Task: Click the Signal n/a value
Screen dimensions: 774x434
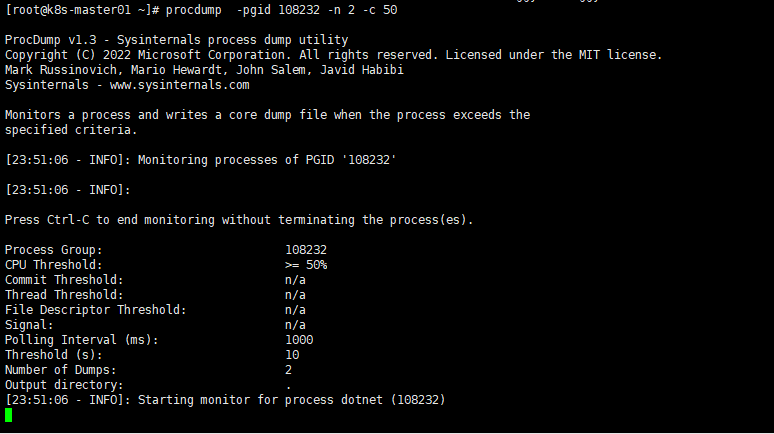Action: point(295,325)
